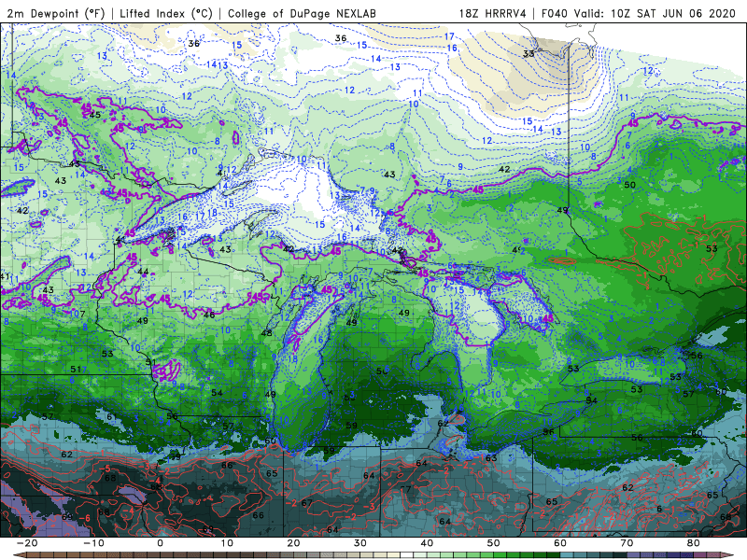Click the '46' dewpoint value on map
Viewport: 747px width, 560px height.
[208, 315]
